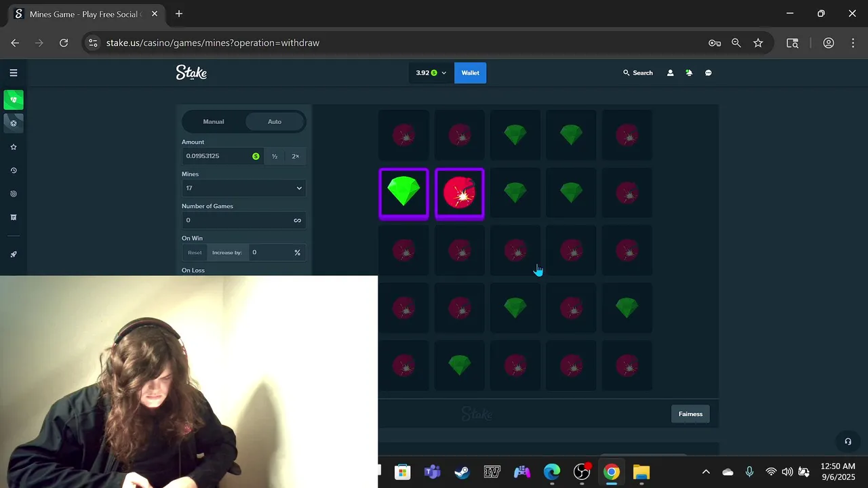Open the notifications bell in Stake header
The width and height of the screenshot is (868, 488).
(x=689, y=73)
